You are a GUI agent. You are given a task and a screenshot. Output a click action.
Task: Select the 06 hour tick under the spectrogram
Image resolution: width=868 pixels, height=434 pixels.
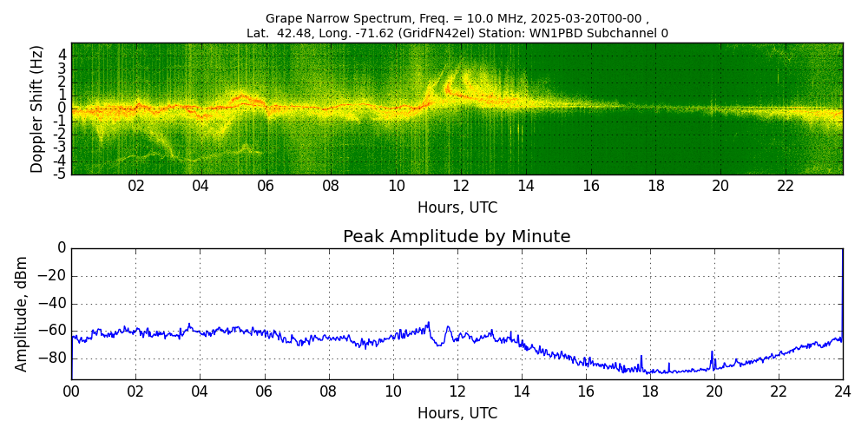coord(266,186)
